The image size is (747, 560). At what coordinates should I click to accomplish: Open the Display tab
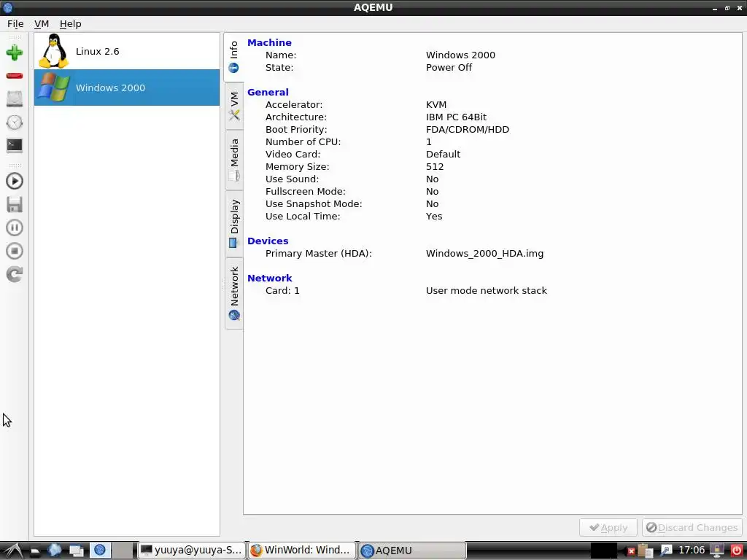coord(234,224)
